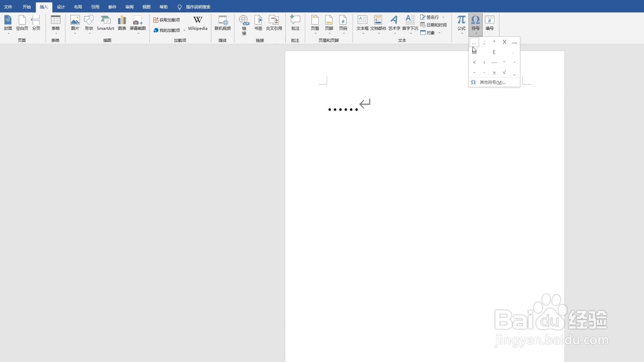The height and width of the screenshot is (362, 644).
Task: Switch to the Design (设计) tab
Action: coord(61,7)
